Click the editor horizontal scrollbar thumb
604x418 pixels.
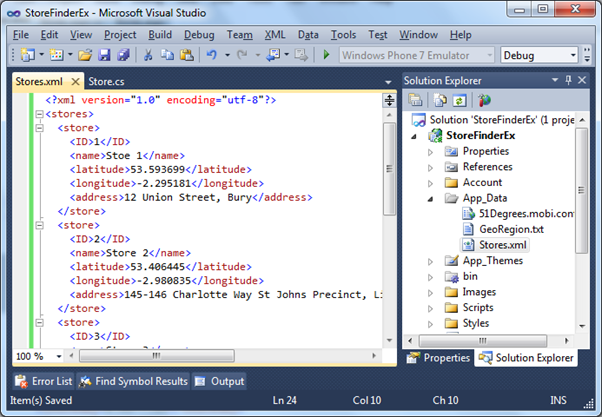(x=156, y=356)
